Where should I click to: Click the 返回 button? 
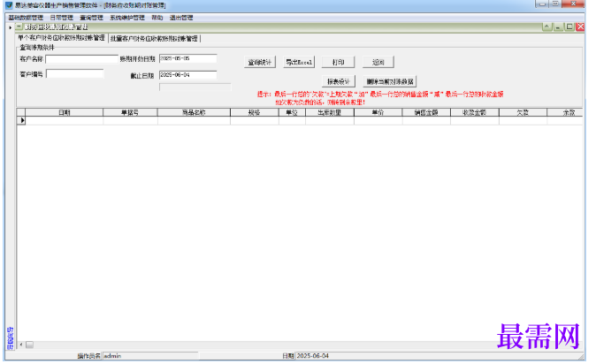pos(378,62)
